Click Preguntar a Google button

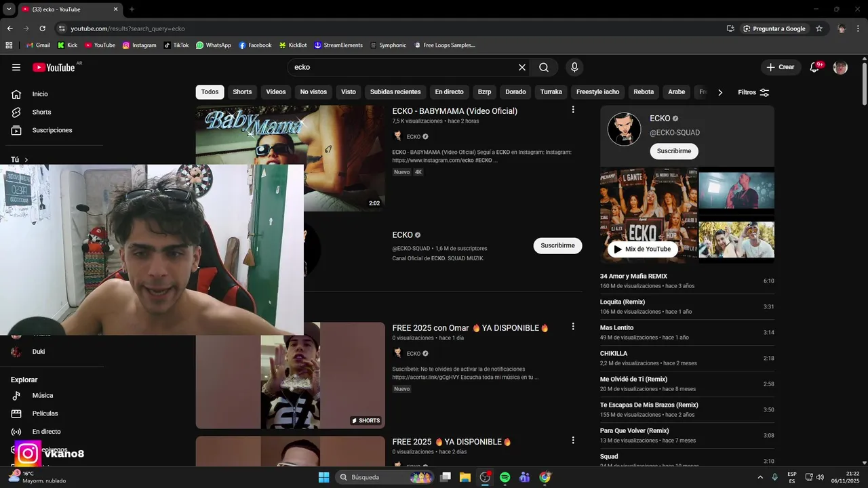coord(774,28)
